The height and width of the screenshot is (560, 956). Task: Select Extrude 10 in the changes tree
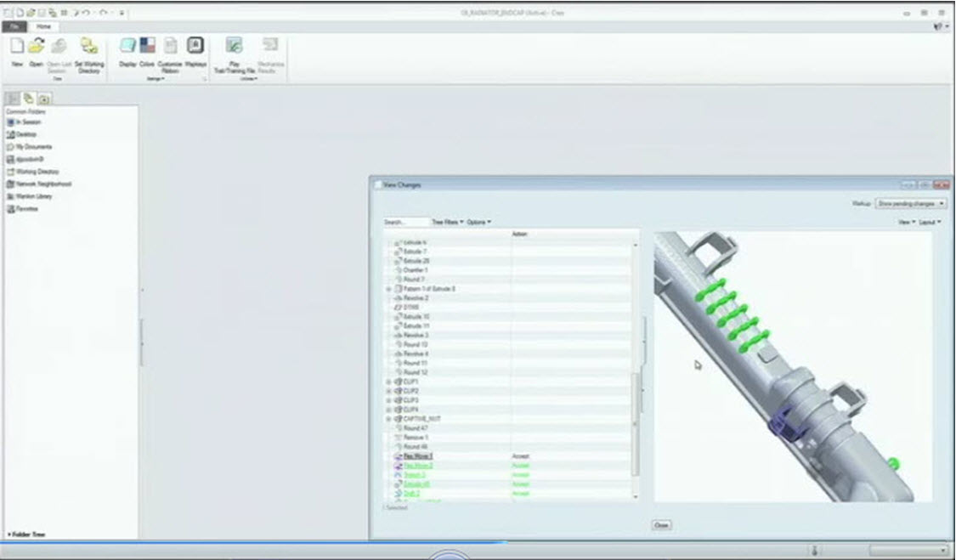coord(416,317)
